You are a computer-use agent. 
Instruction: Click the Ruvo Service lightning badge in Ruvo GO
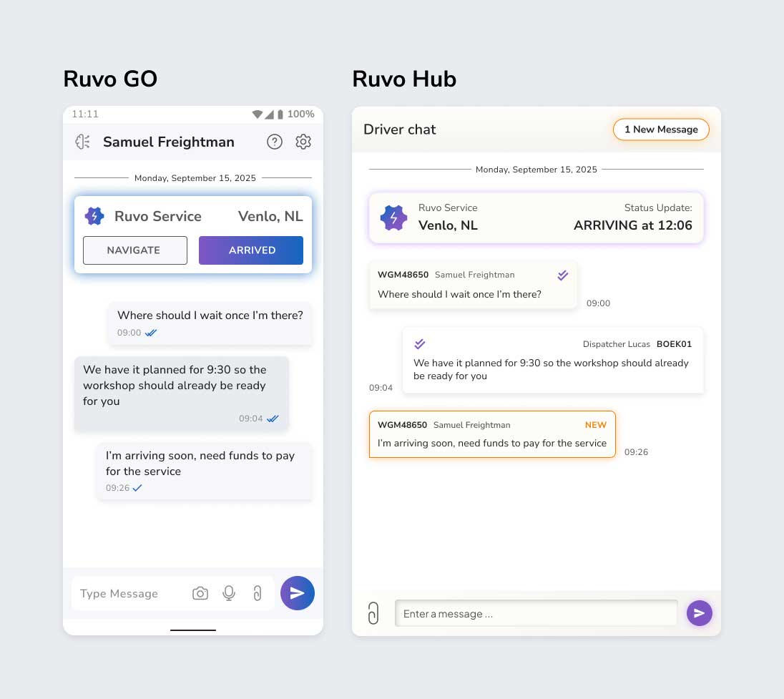click(94, 215)
